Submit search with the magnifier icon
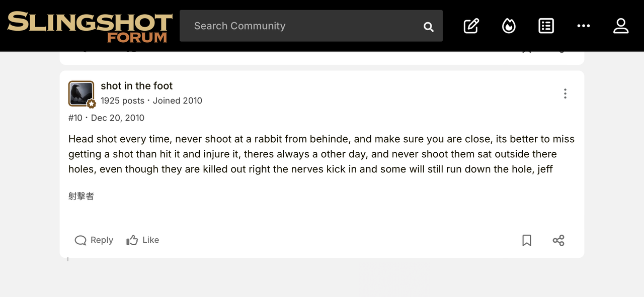 click(x=429, y=27)
